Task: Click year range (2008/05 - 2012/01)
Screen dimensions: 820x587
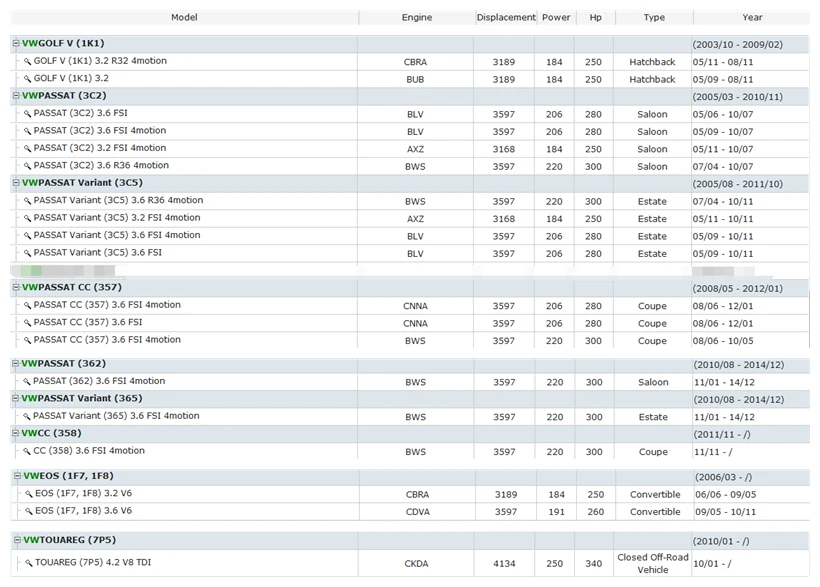Action: 738,288
